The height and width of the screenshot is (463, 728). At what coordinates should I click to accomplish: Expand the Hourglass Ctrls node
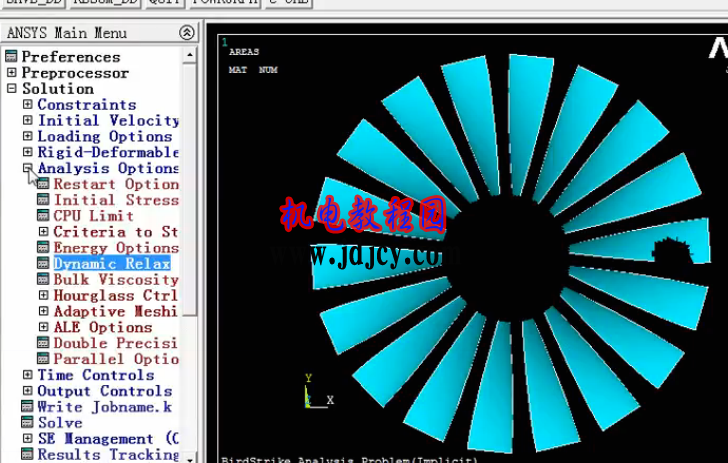(43, 295)
